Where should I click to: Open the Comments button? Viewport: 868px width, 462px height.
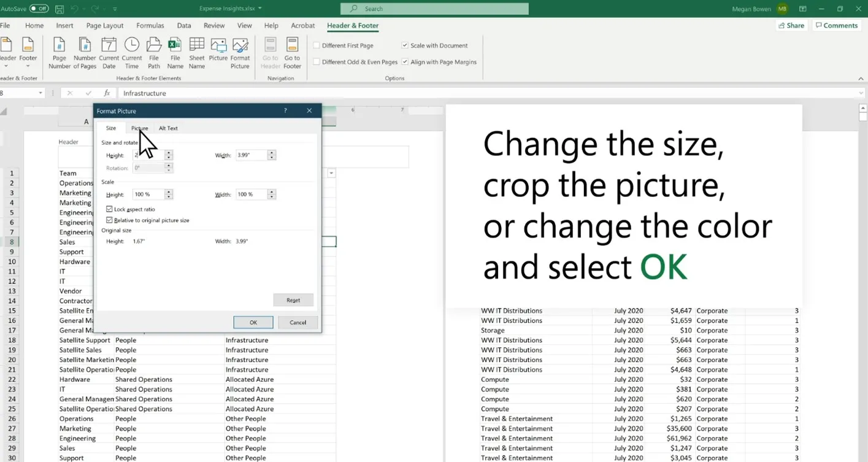pyautogui.click(x=836, y=26)
